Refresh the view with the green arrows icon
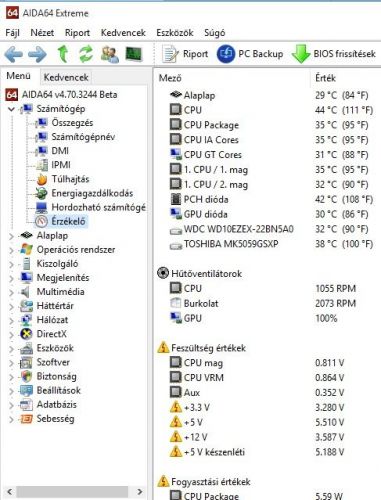Image resolution: width=381 pixels, height=500 pixels. click(86, 54)
